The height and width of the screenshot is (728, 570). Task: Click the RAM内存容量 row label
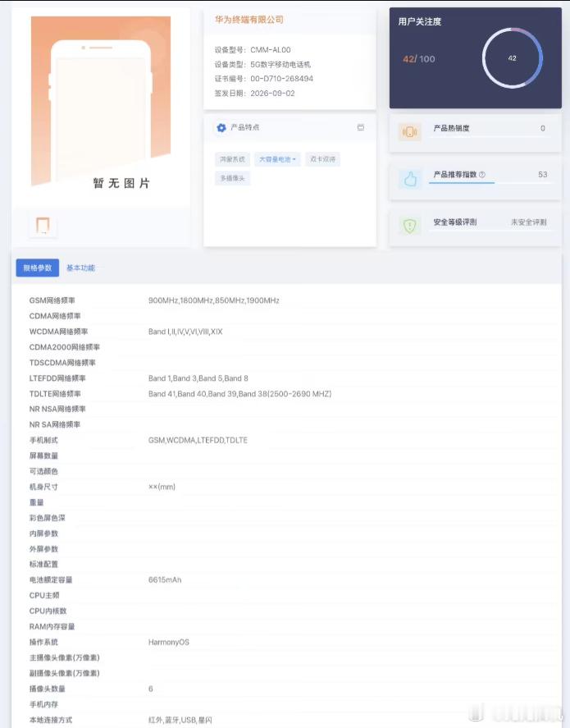pos(52,627)
